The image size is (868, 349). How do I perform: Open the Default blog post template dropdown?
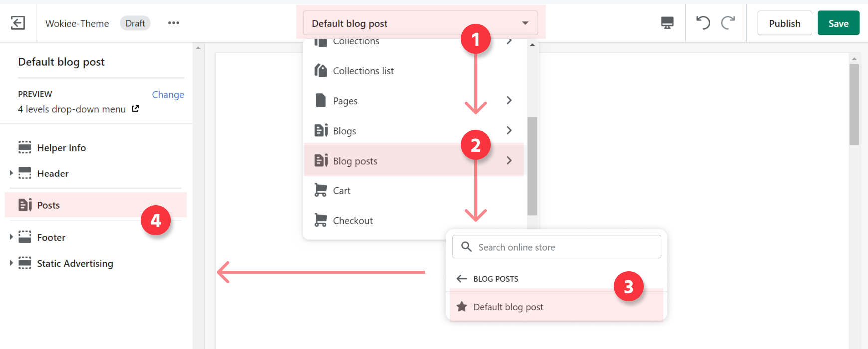click(420, 23)
